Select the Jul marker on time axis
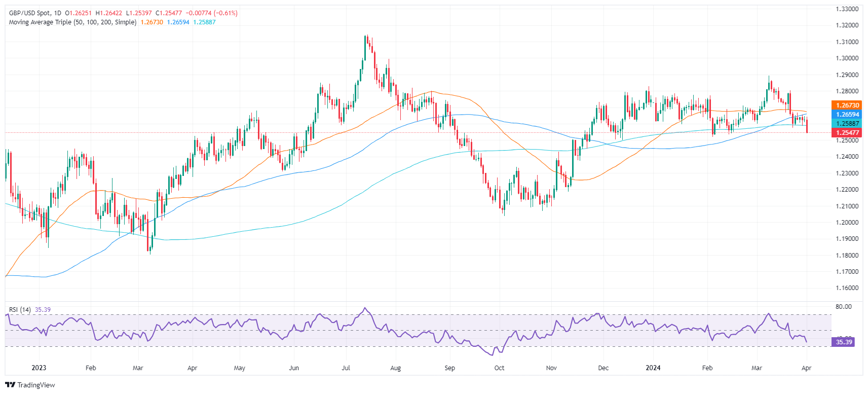 point(346,368)
